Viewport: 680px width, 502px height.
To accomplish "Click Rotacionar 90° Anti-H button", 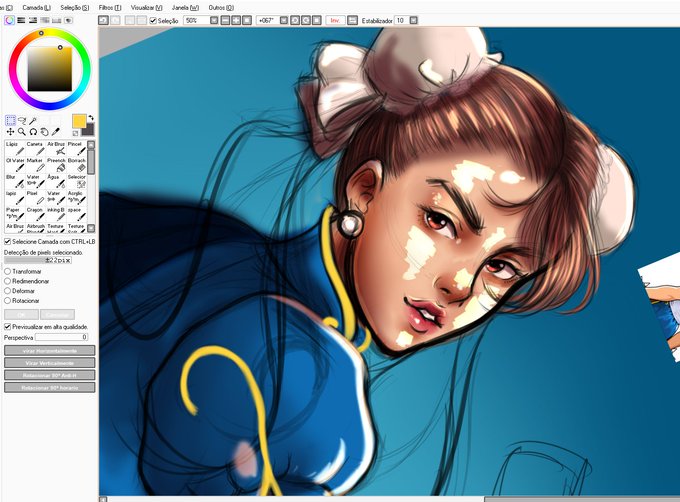I will click(x=49, y=375).
